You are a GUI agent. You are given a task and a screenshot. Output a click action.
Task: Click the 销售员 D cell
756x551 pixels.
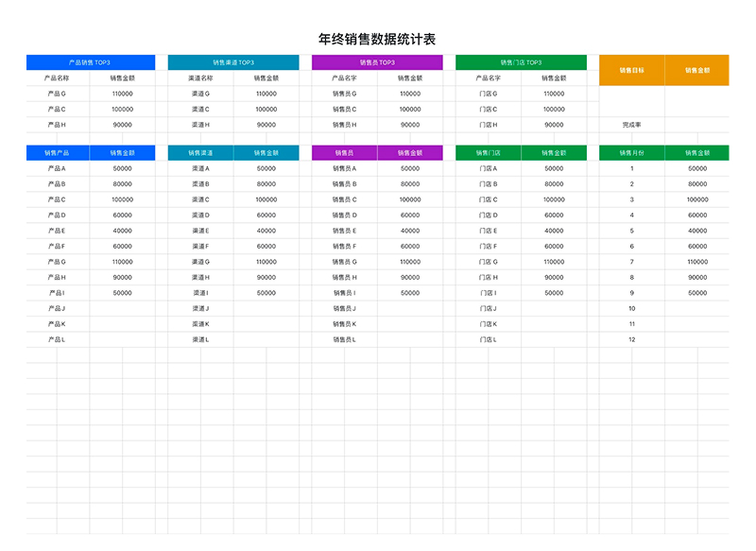pos(344,215)
